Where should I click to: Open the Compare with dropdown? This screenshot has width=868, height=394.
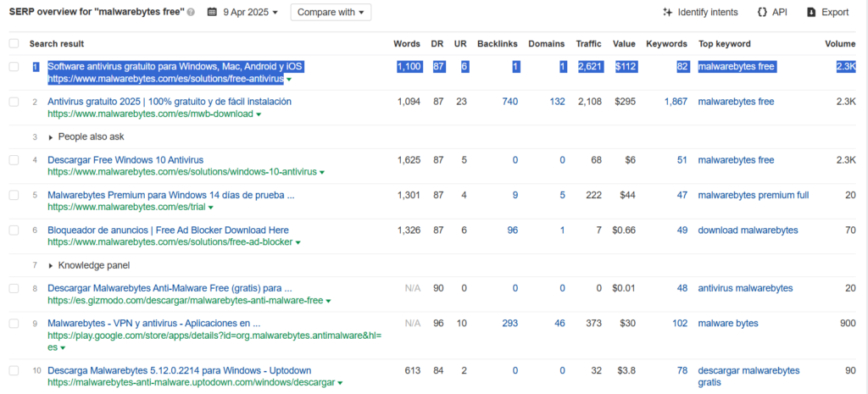click(331, 12)
